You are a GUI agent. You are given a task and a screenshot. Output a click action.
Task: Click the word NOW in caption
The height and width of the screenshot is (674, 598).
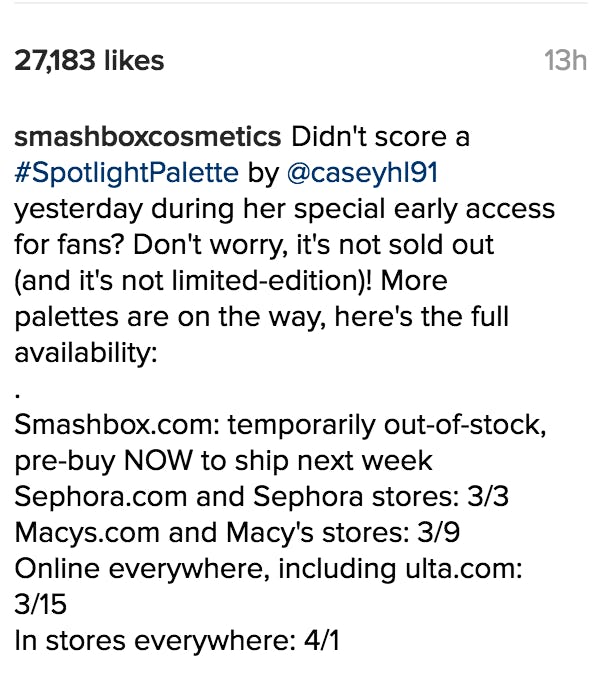(x=158, y=461)
